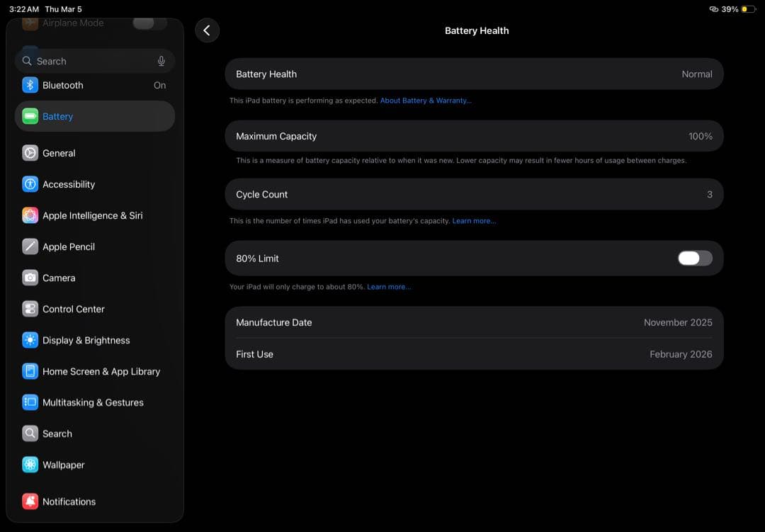
Task: Tap the Battery Health page title
Action: [x=477, y=30]
